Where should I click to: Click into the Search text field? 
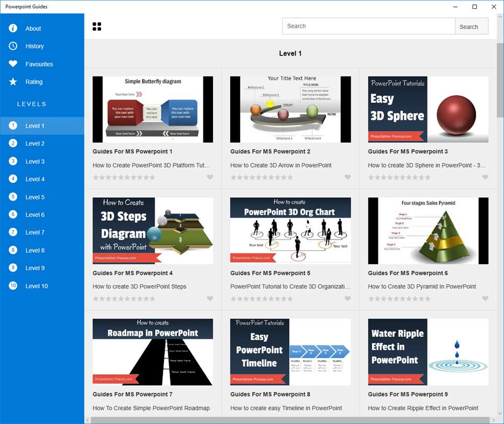[368, 26]
